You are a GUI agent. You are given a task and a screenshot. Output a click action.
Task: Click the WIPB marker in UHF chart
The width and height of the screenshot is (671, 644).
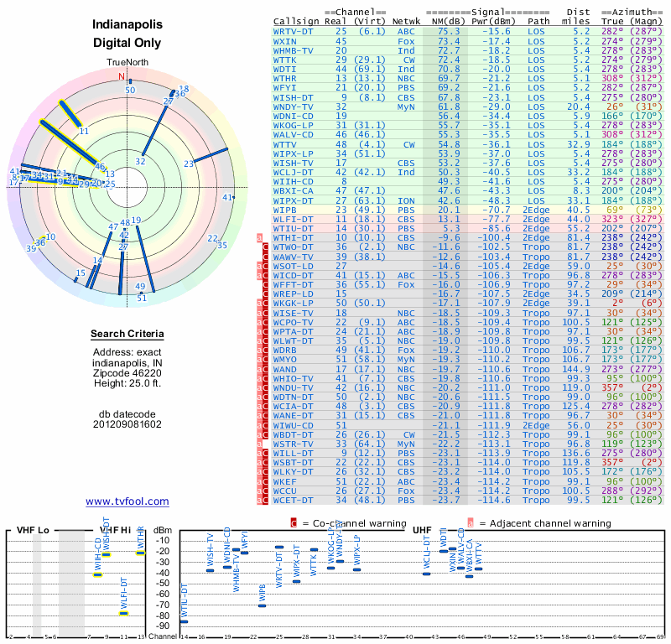[263, 605]
